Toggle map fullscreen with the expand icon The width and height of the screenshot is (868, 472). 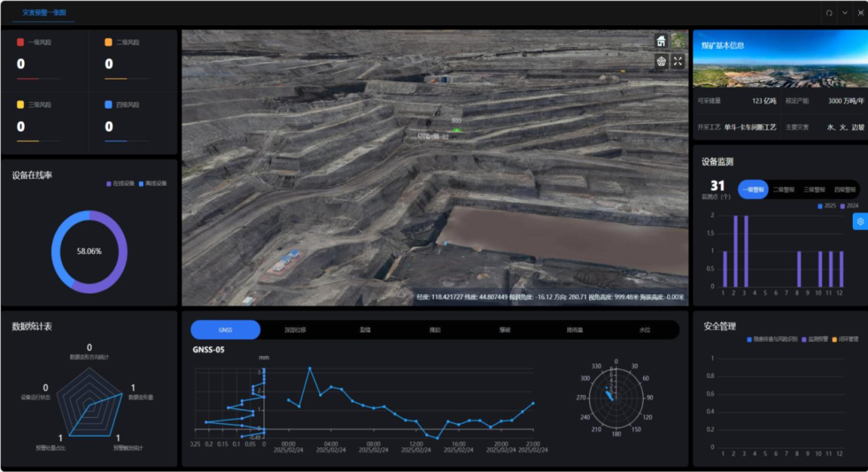(x=678, y=61)
